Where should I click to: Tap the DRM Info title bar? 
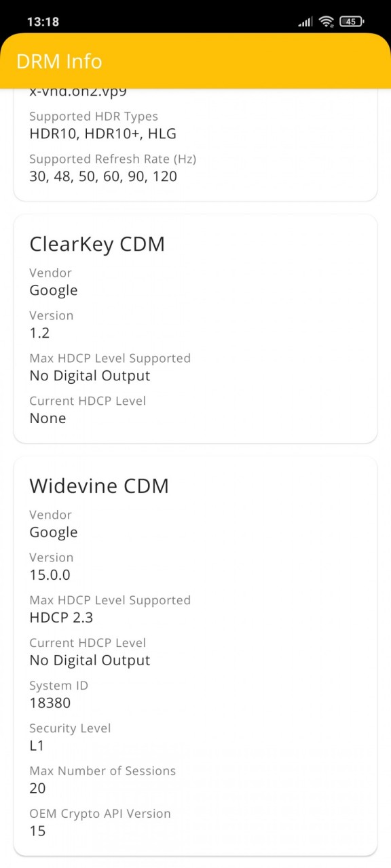tap(195, 61)
